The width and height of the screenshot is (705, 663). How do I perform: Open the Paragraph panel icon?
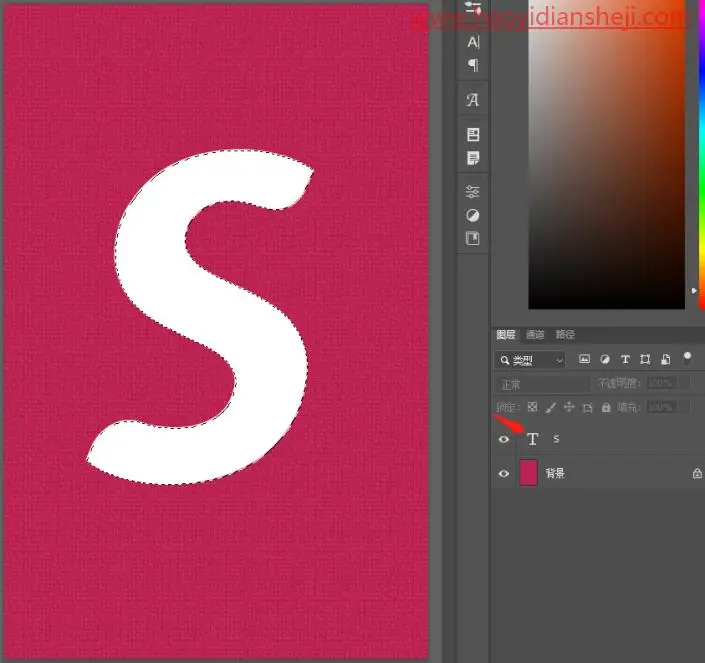pos(473,65)
